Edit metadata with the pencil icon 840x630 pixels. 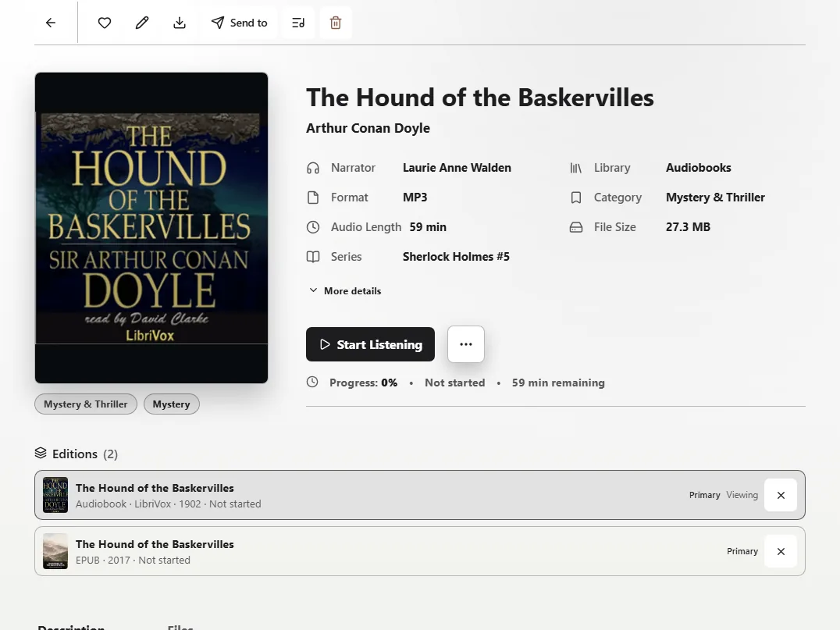click(x=142, y=23)
